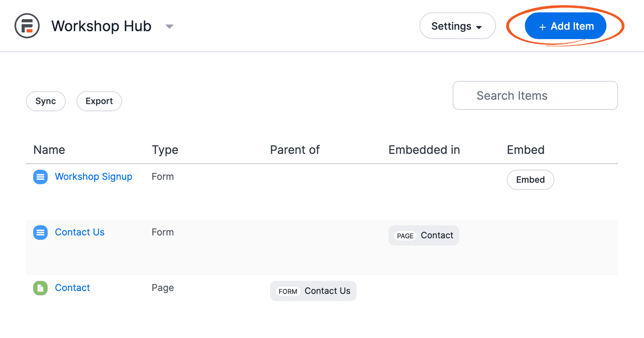
Task: Click the Formidable logo icon
Action: (27, 26)
